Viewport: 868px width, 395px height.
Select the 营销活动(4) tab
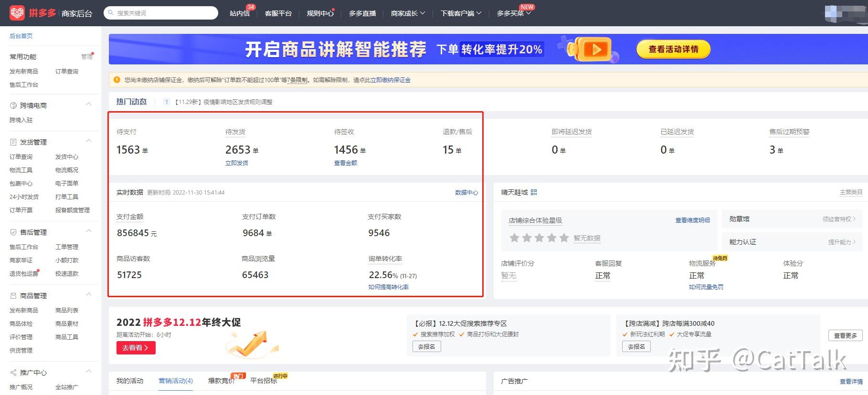click(x=176, y=381)
